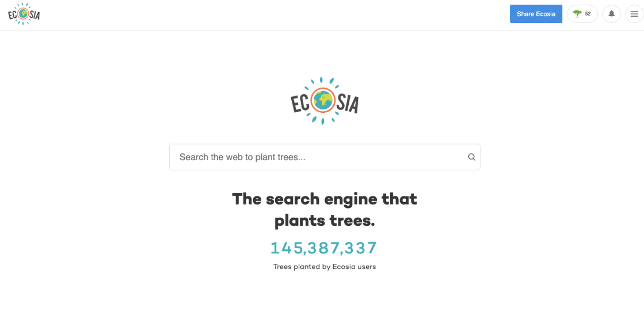Click the Share Ecosia button
Viewport: 644px width, 334px height.
[x=536, y=14]
